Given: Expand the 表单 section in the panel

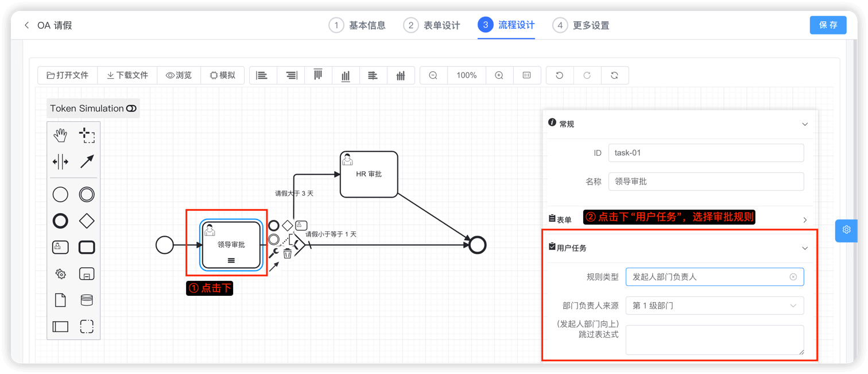Looking at the screenshot, I should tap(805, 219).
